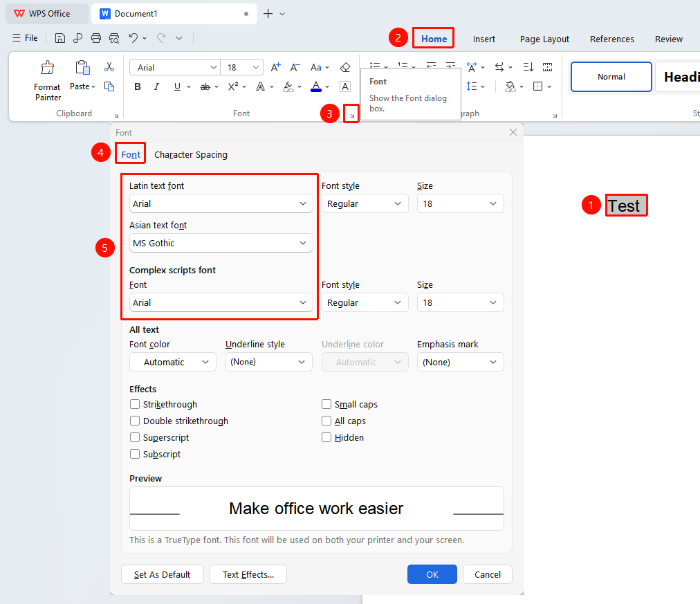Click the Save icon in quick toolbar

pyautogui.click(x=59, y=38)
